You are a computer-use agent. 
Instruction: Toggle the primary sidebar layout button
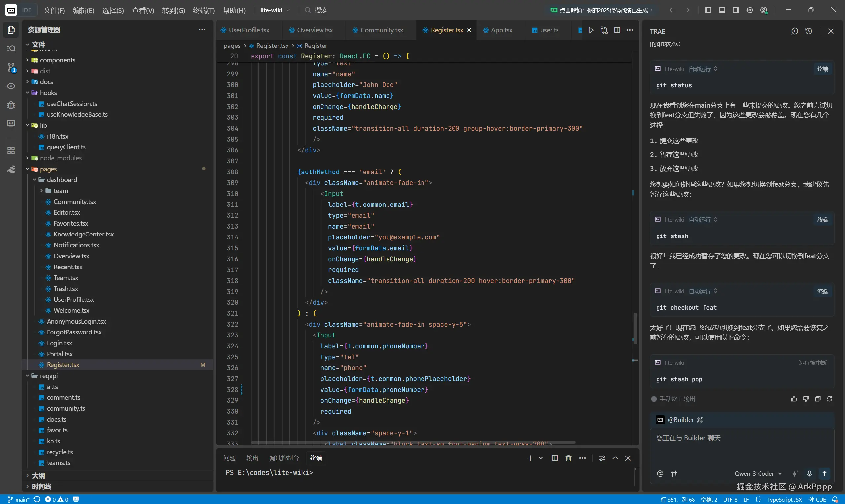point(708,10)
